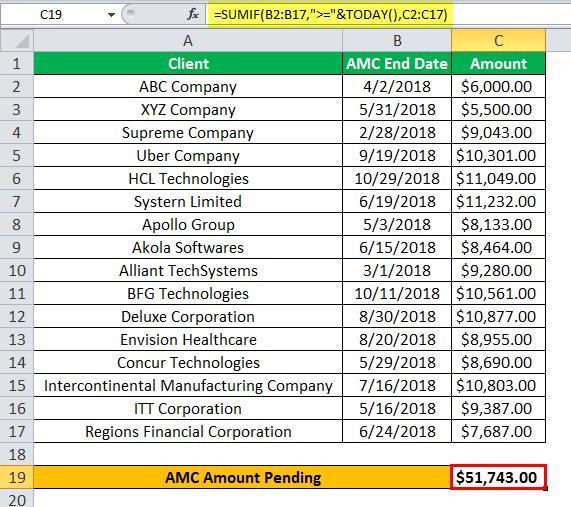Select column A header
The image size is (571, 507).
188,41
